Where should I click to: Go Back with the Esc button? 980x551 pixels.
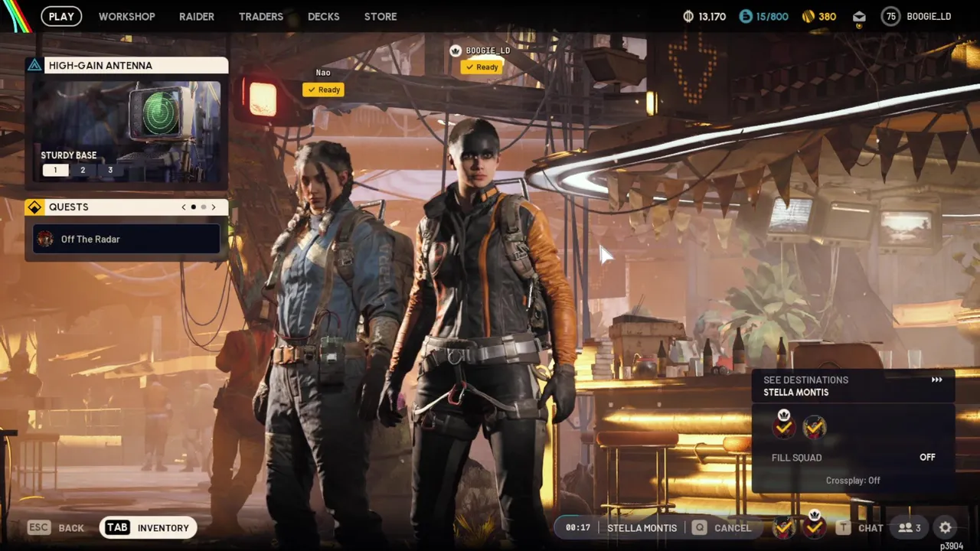point(57,528)
